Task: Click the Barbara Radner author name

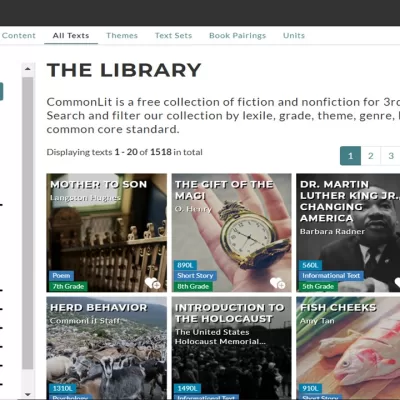Action: tap(332, 231)
